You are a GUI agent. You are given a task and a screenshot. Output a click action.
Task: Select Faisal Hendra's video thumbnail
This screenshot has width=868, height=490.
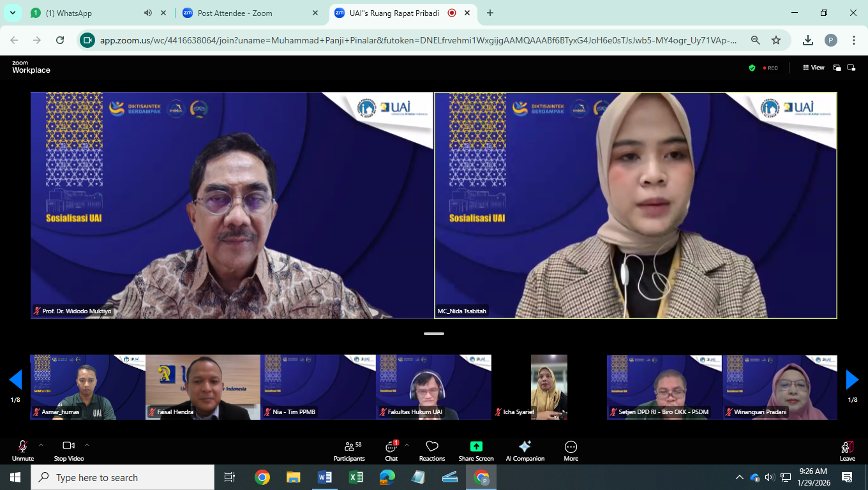[x=203, y=387]
